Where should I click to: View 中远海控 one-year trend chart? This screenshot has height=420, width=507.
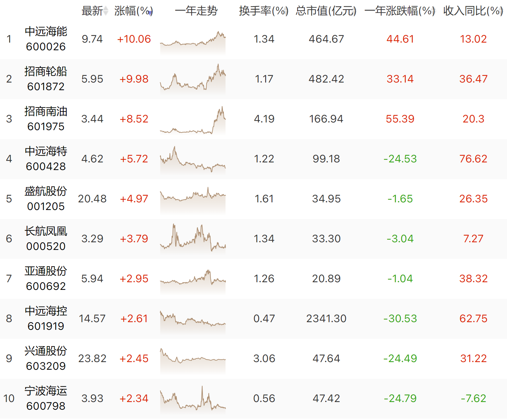click(193, 322)
